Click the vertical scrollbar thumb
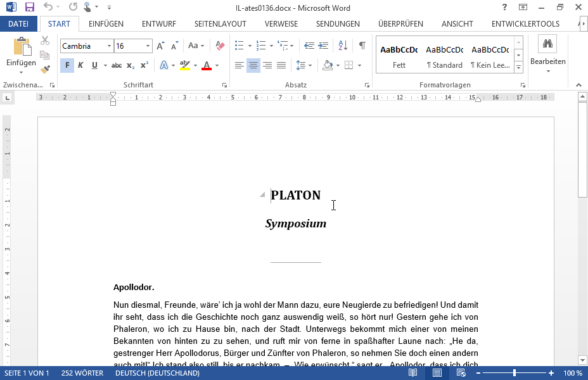 click(x=582, y=149)
